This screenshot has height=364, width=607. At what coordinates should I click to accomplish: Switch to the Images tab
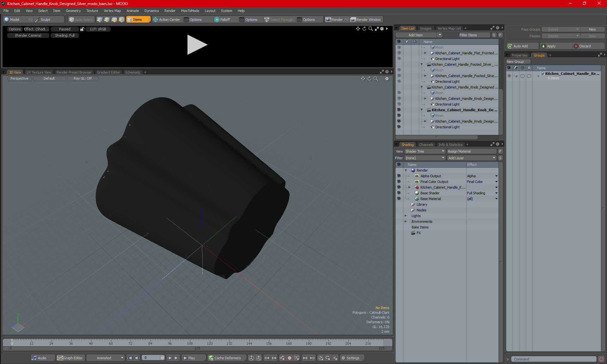tap(426, 28)
